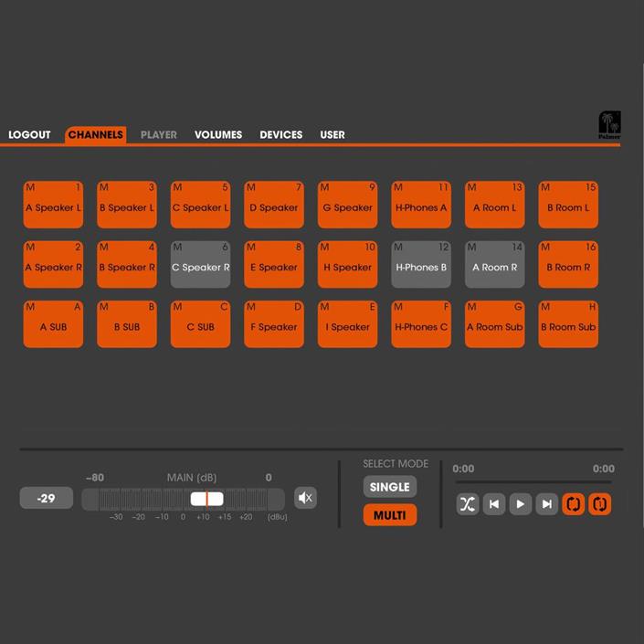Toggle channel 12 H-Phones B
Screen dimensions: 644x644
coord(421,265)
